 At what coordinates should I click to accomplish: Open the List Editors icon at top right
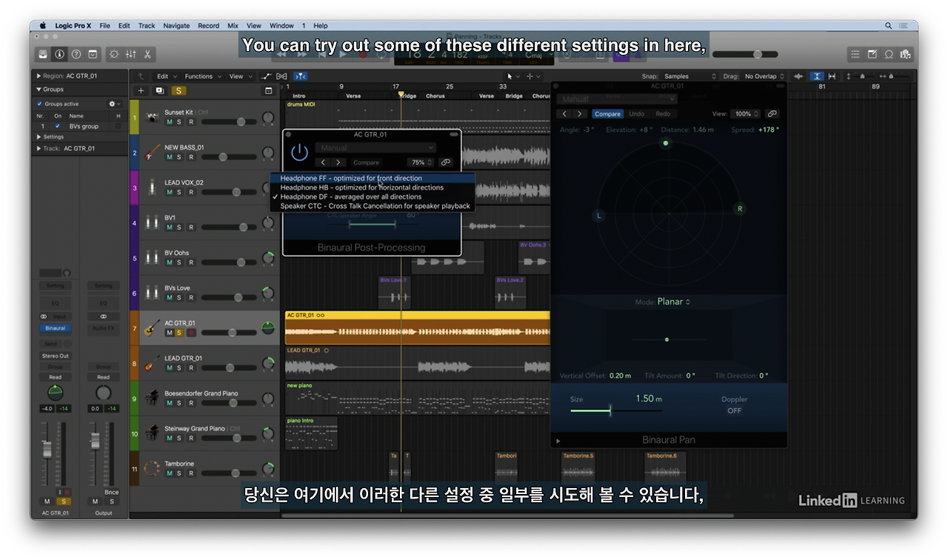pyautogui.click(x=855, y=54)
